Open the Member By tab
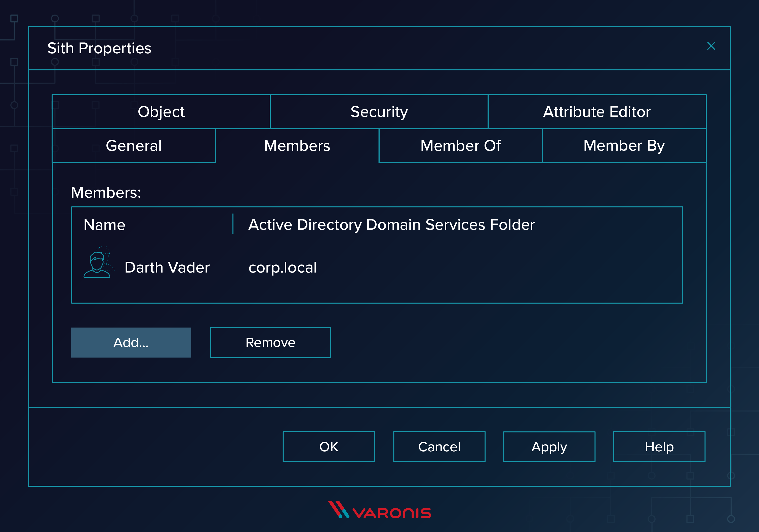This screenshot has height=532, width=759. [624, 146]
